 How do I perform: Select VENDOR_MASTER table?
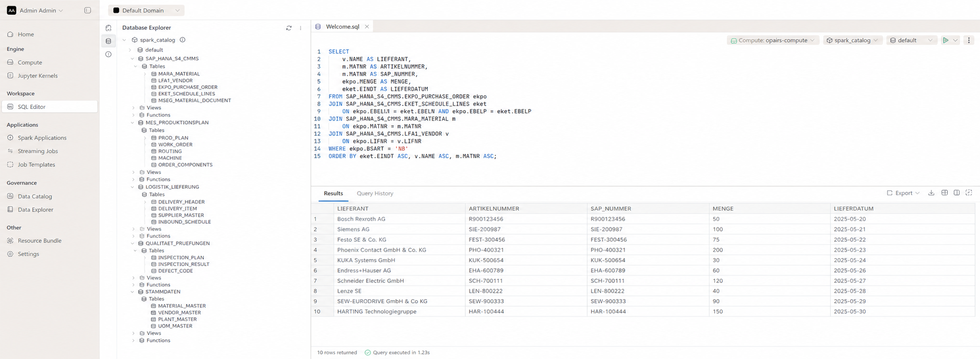click(x=179, y=313)
